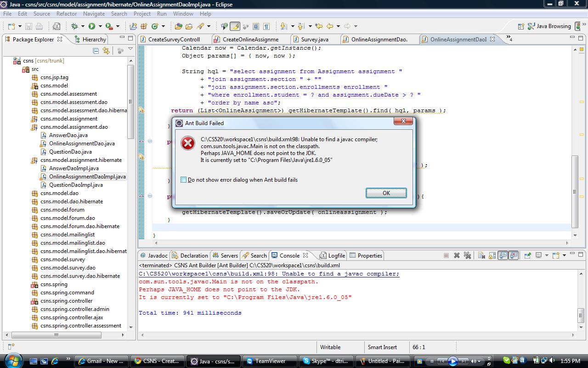Click the New Java Class toolbar icon
The height and width of the screenshot is (368, 588).
pos(155,26)
